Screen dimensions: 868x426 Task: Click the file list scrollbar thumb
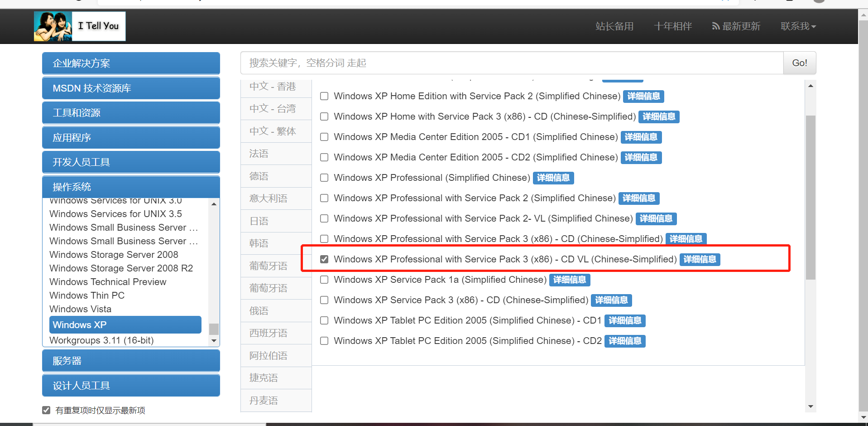coord(810,198)
